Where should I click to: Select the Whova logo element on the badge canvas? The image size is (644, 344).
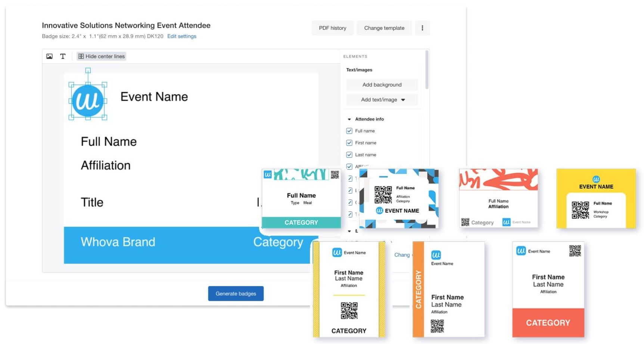(x=88, y=100)
